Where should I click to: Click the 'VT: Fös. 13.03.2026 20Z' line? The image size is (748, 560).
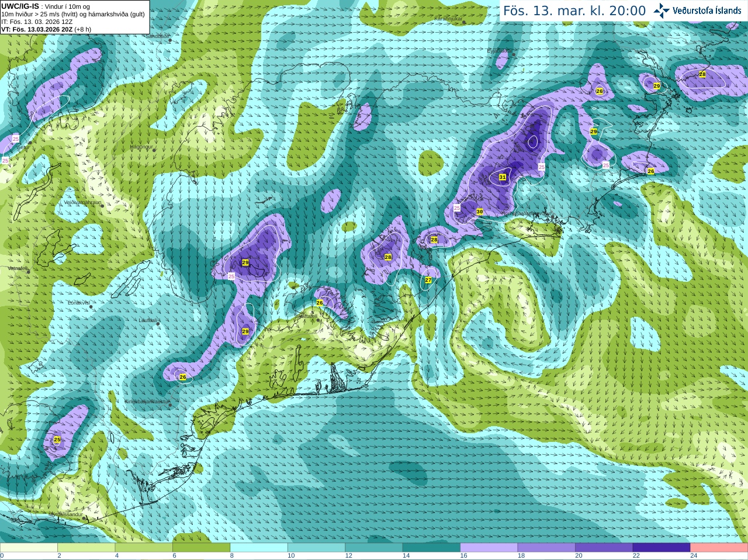pyautogui.click(x=37, y=29)
